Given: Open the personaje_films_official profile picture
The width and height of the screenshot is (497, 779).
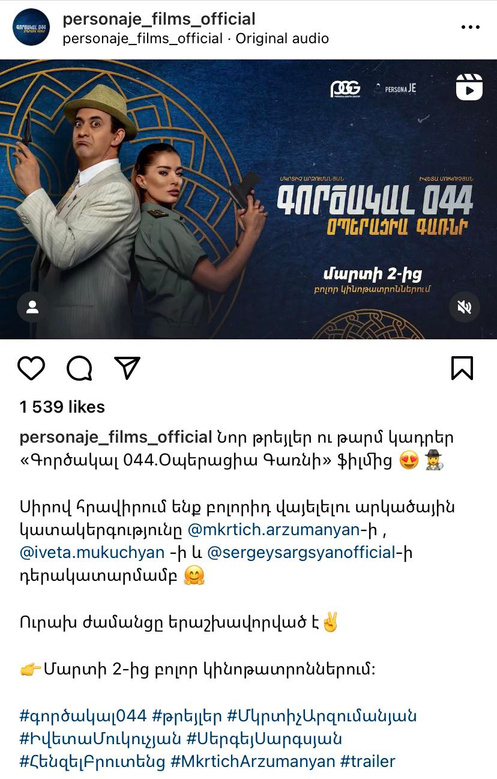Looking at the screenshot, I should coord(31,27).
